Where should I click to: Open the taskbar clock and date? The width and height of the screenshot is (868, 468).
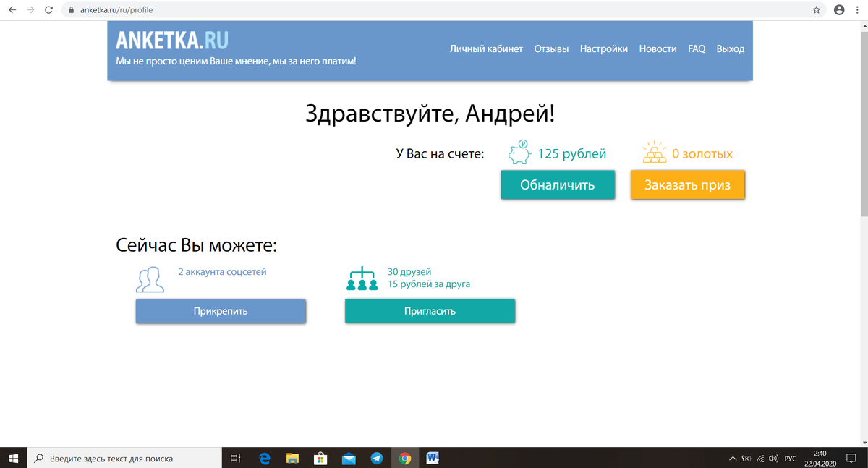[820, 458]
